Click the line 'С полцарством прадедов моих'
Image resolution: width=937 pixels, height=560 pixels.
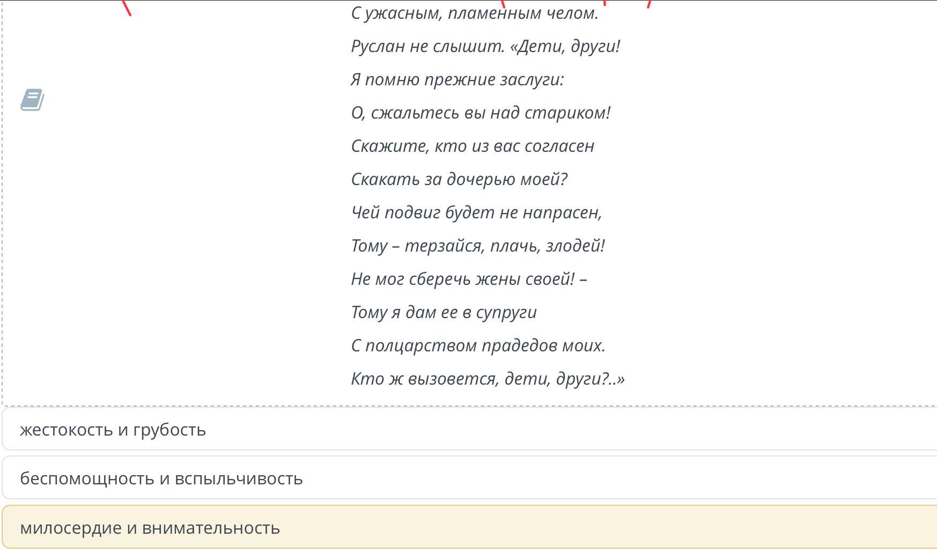point(478,346)
